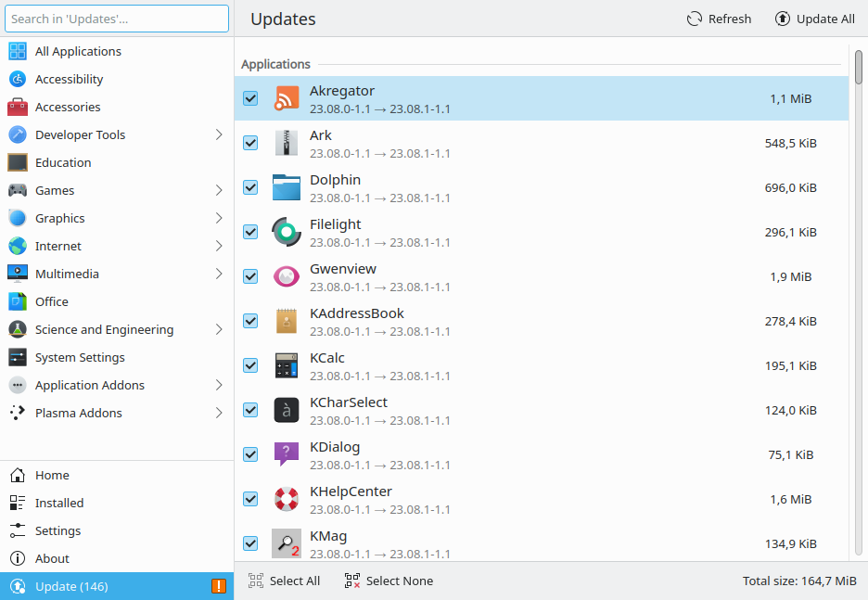Click the Akregator RSS feed icon

point(287,98)
